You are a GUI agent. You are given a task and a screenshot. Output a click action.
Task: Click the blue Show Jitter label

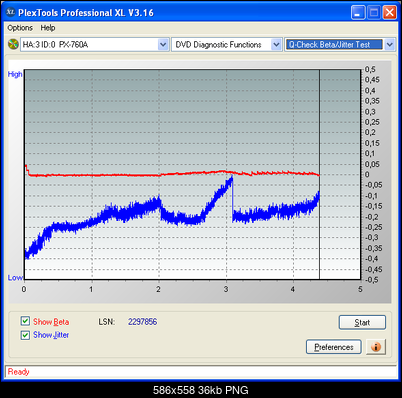point(51,335)
